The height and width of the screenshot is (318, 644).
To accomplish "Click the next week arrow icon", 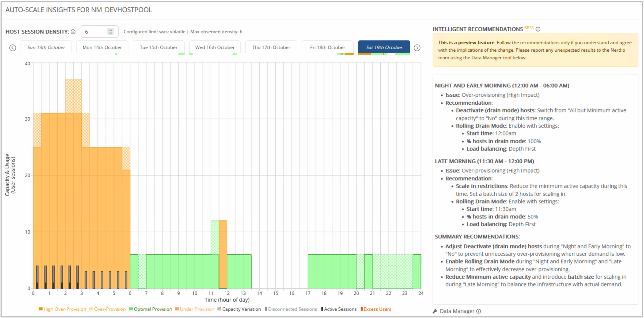I will (417, 48).
